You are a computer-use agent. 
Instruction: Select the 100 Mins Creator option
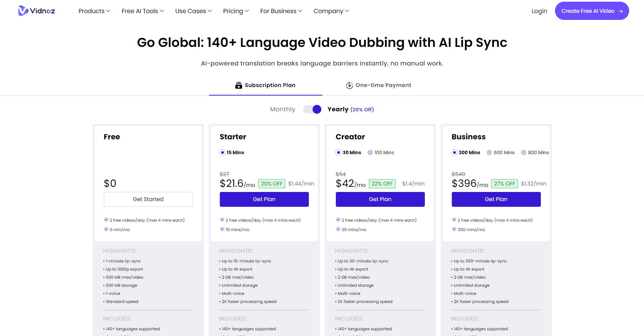370,152
